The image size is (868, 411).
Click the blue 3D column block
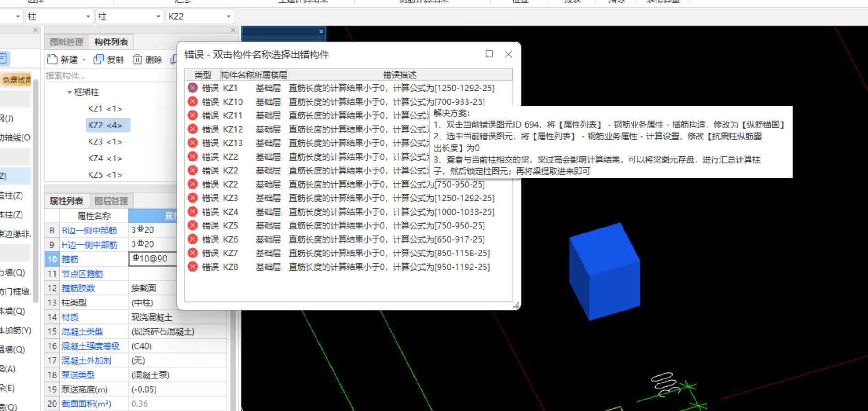pyautogui.click(x=605, y=271)
